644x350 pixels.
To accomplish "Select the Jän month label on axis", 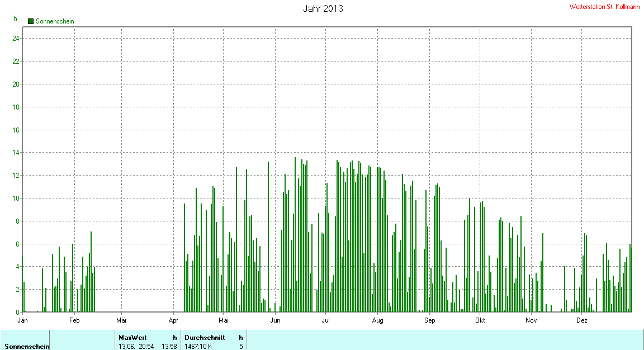I will click(23, 320).
